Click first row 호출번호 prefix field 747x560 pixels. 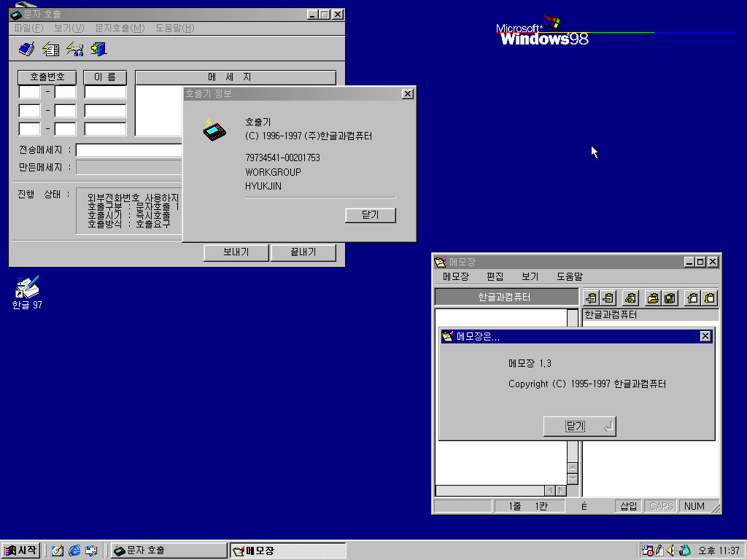coord(29,92)
